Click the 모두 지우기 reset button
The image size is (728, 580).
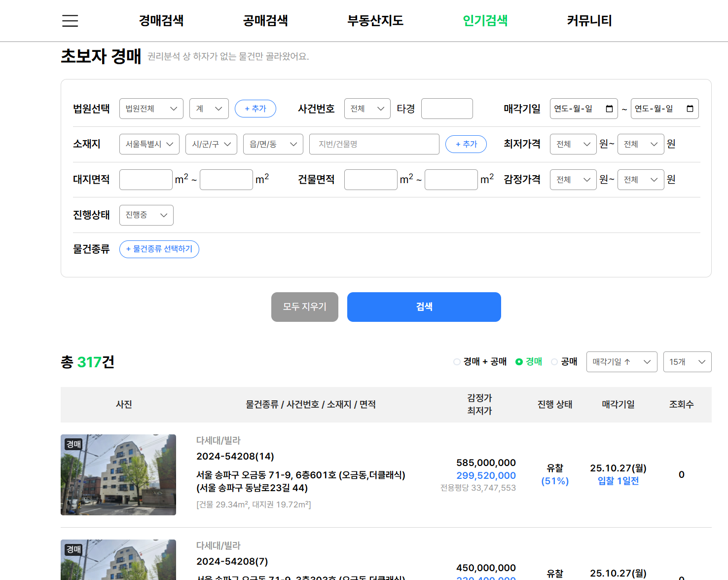[304, 307]
